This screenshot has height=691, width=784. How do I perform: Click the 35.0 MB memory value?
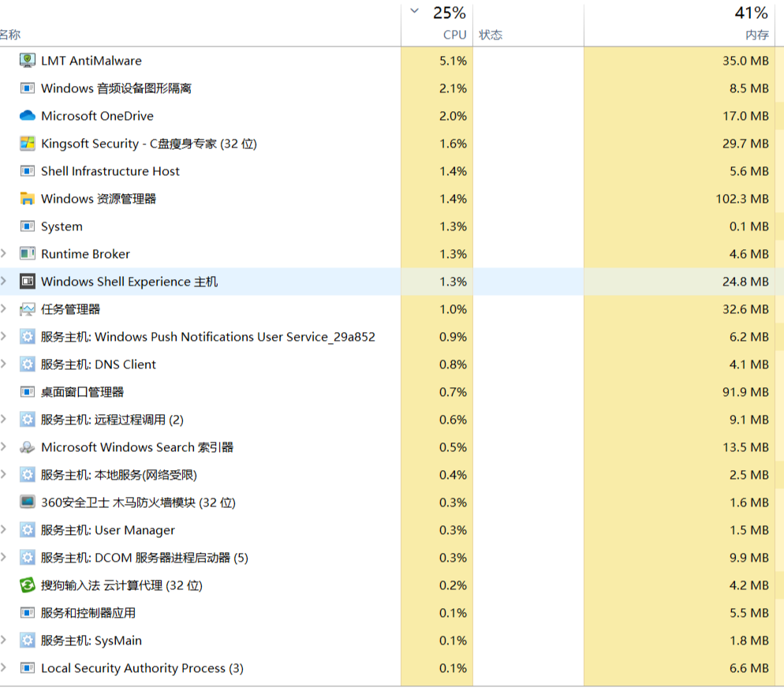point(745,61)
